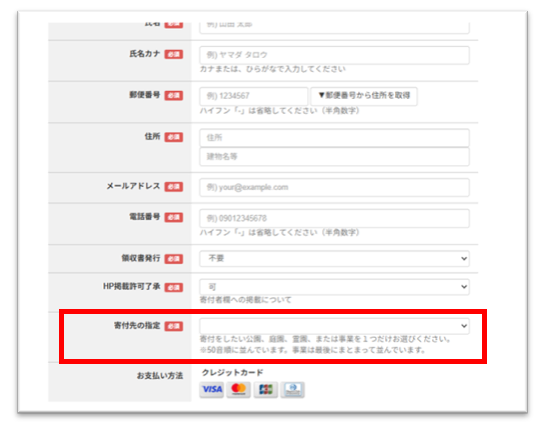The width and height of the screenshot is (539, 429).
Task: Focus the 電話番号 input field
Action: [334, 218]
